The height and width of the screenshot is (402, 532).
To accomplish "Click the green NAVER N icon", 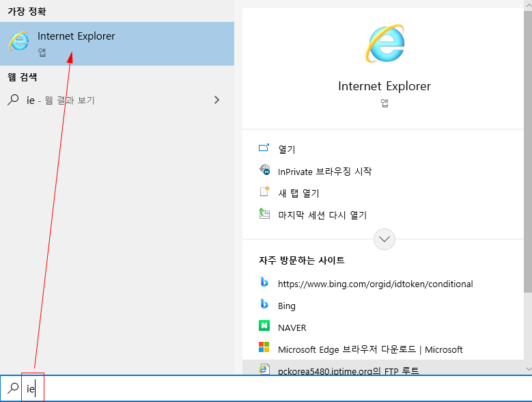I will [264, 325].
